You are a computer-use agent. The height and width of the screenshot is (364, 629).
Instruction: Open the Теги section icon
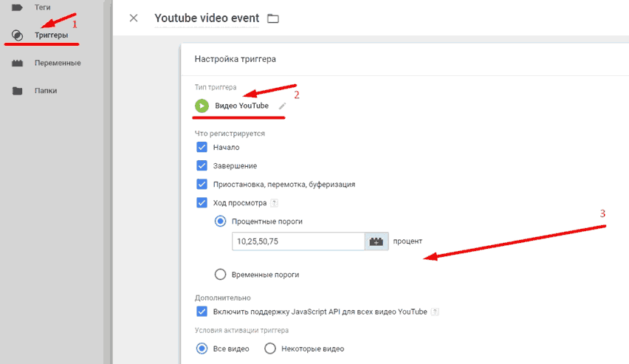17,7
